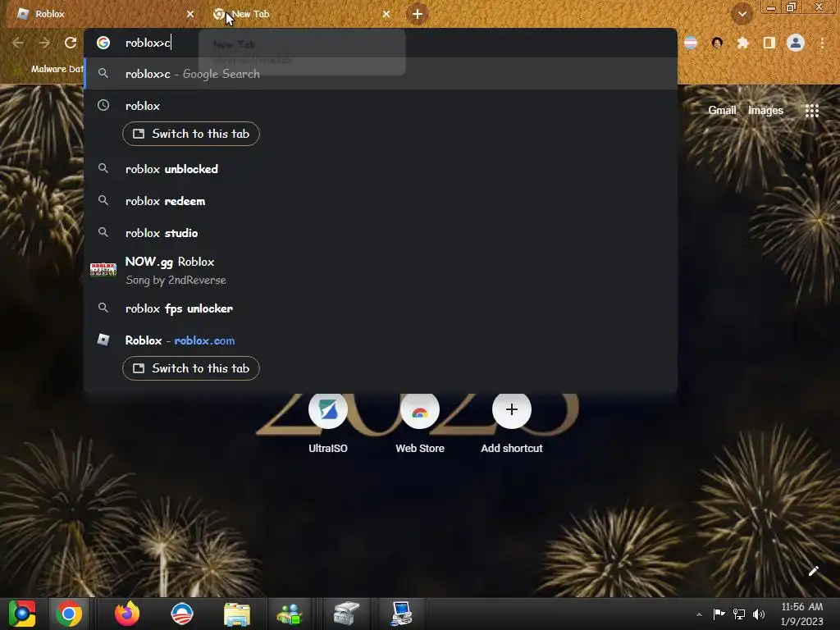840x630 pixels.
Task: Select the 'roblox>c - Google Search' suggestion
Action: tap(381, 74)
